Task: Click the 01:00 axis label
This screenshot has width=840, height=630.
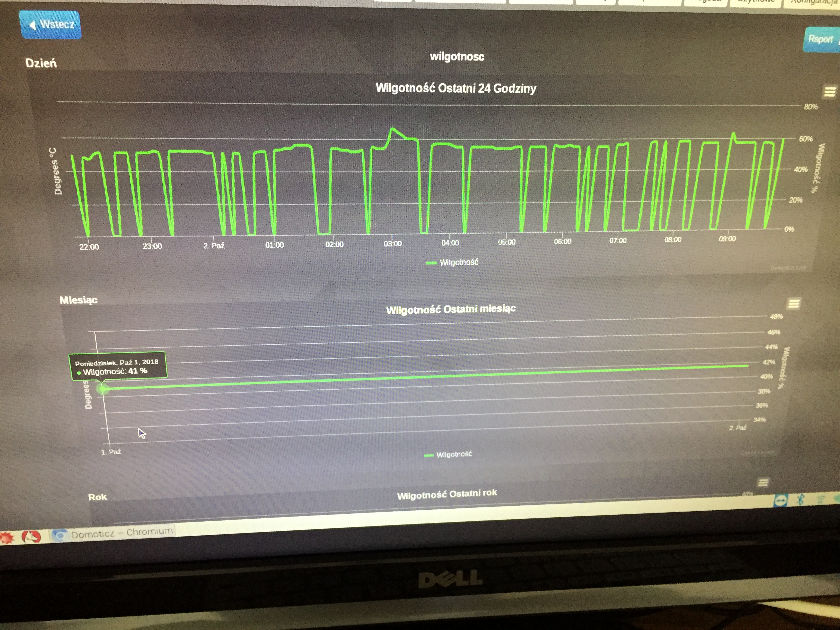Action: (x=275, y=245)
